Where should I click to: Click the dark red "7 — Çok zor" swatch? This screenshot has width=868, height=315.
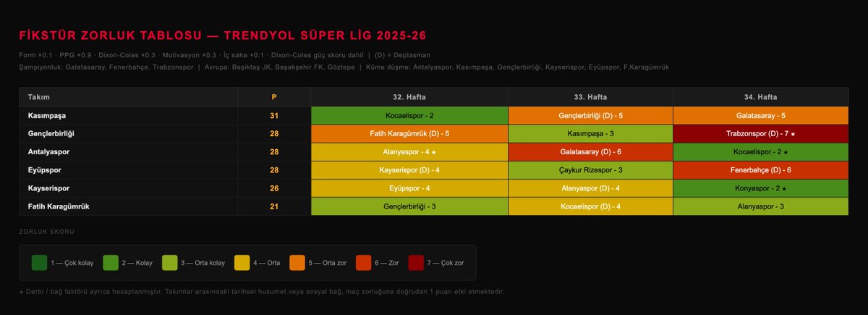click(417, 263)
